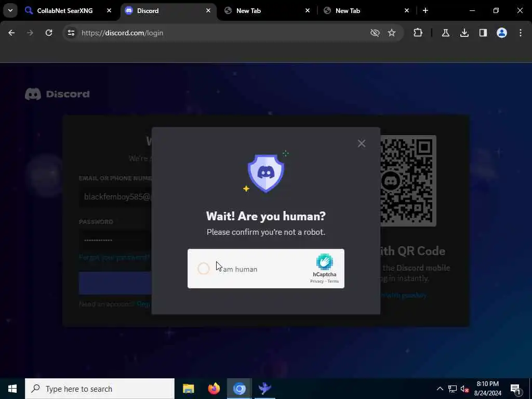Open the profile avatar menu
This screenshot has width=532, height=399.
coord(502,33)
